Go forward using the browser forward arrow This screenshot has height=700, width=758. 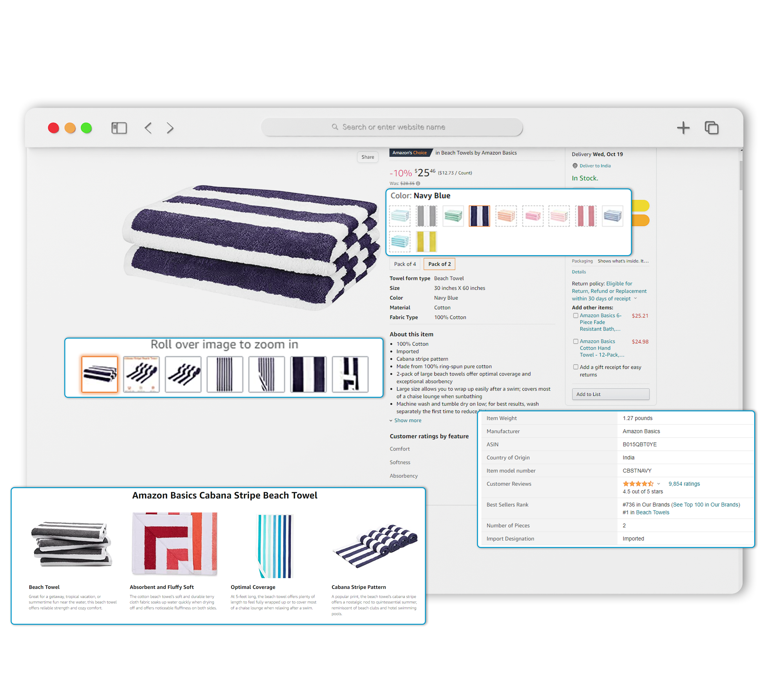[x=170, y=128]
